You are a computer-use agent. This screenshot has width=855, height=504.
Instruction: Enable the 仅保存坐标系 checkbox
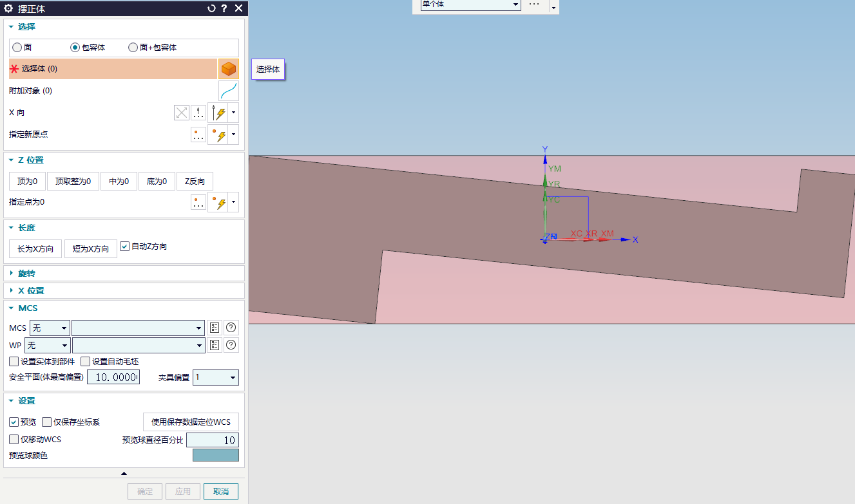tap(46, 422)
